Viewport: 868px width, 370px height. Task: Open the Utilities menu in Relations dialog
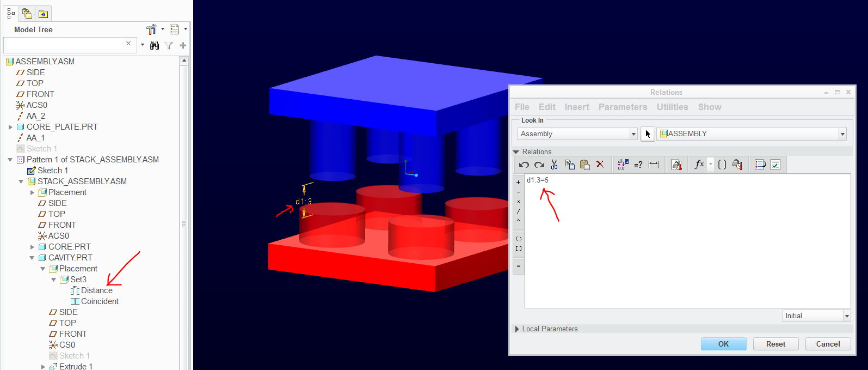point(672,107)
